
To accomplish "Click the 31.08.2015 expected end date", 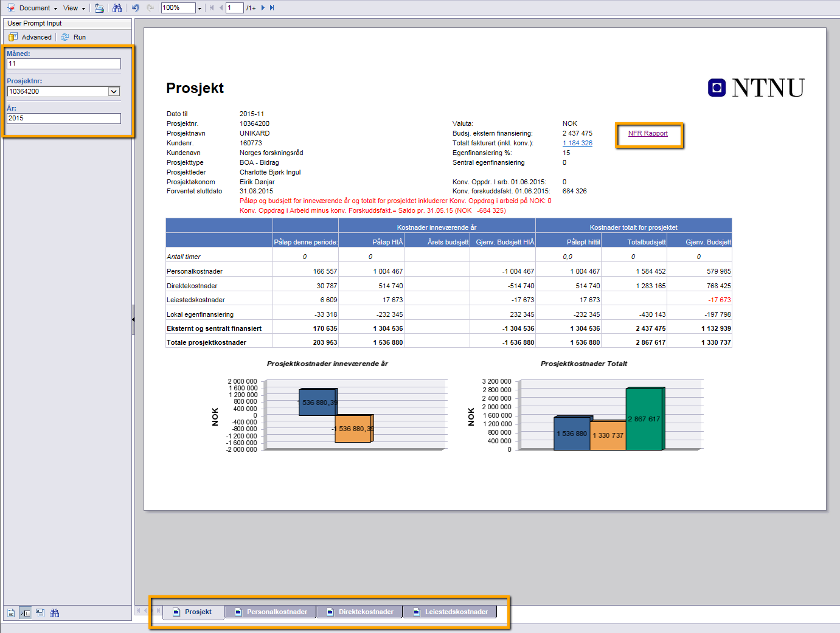I will click(256, 192).
